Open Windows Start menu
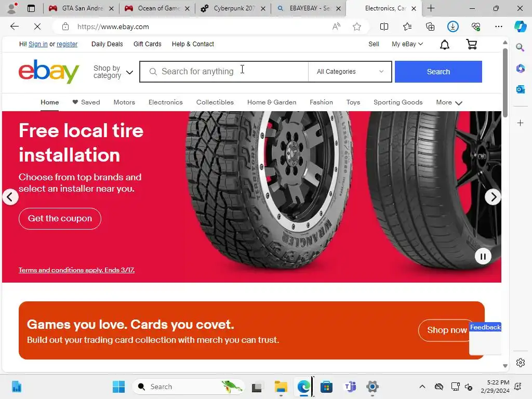532x399 pixels. [118, 387]
